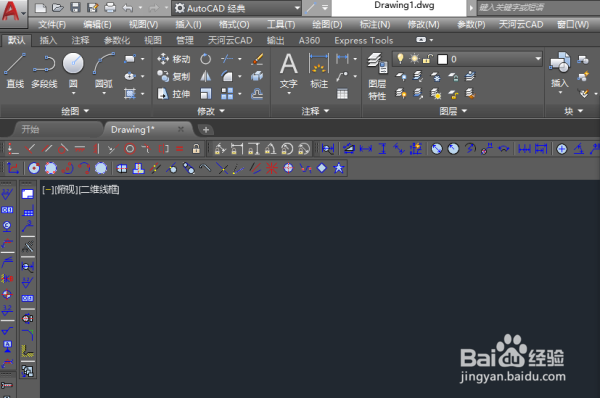Click the Insert block (插入) icon
The width and height of the screenshot is (600, 398).
point(559,70)
